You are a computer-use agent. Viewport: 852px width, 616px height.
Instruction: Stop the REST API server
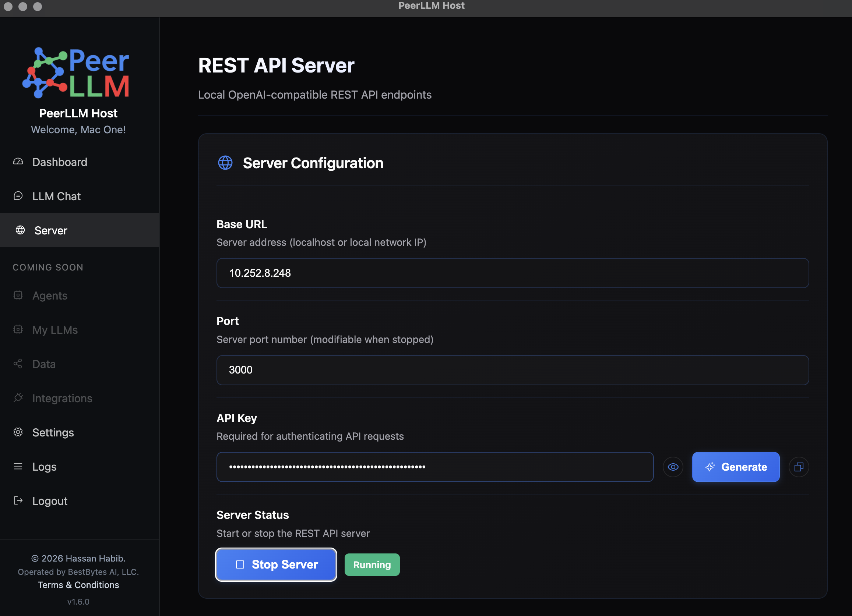(276, 564)
